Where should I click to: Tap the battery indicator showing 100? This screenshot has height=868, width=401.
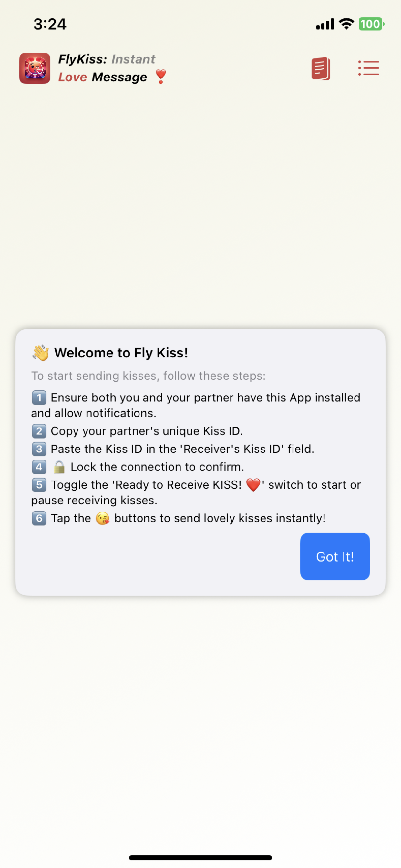(x=370, y=24)
